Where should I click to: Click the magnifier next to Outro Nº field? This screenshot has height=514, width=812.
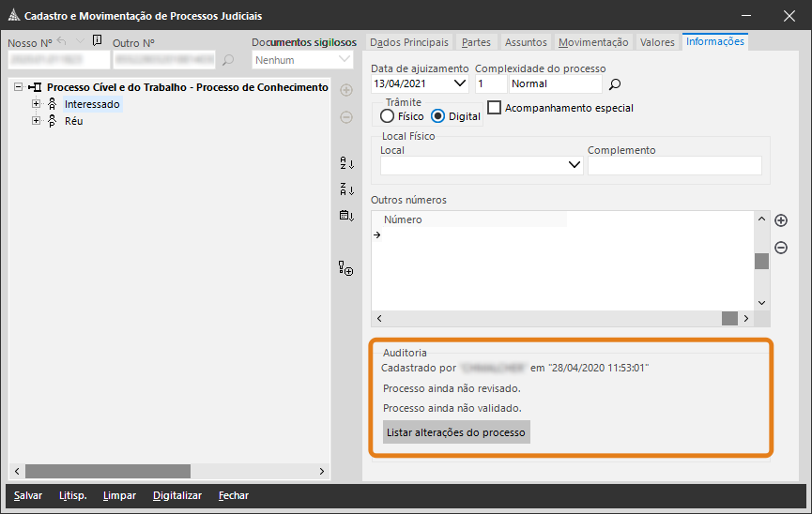(228, 61)
